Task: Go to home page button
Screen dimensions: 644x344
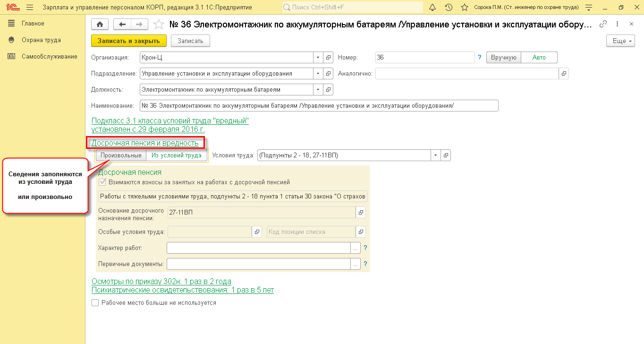Action: pos(100,25)
